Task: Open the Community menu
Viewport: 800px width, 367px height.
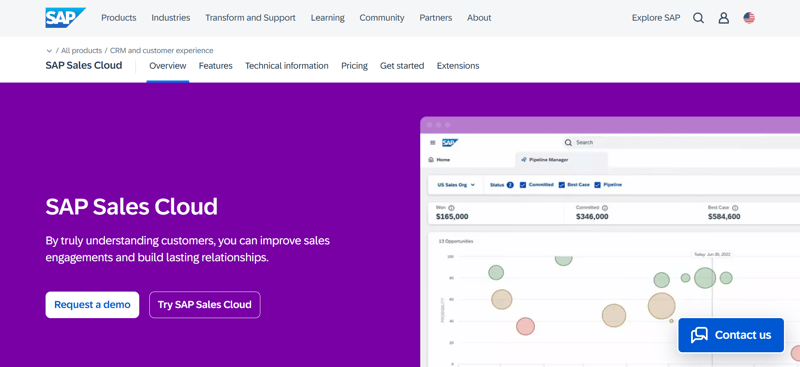Action: tap(382, 18)
